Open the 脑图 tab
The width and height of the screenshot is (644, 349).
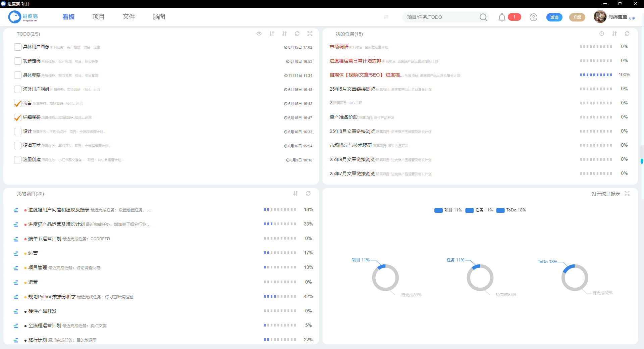[159, 16]
